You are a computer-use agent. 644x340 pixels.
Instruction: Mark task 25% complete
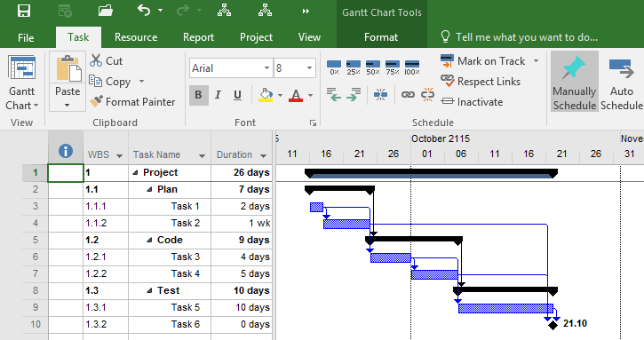(x=354, y=67)
